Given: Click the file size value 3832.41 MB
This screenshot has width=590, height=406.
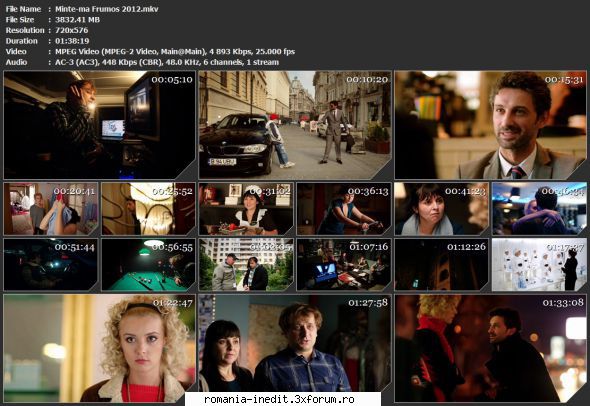Looking at the screenshot, I should (78, 20).
